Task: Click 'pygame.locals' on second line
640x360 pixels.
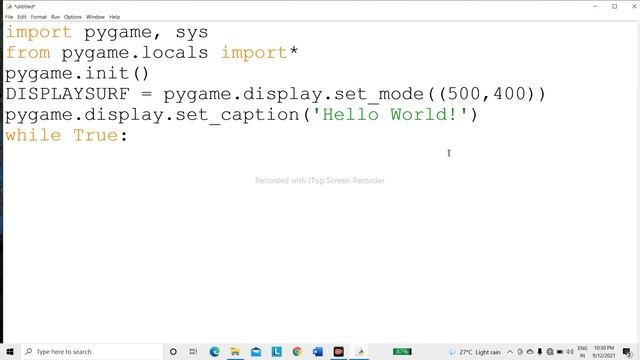Action: (x=135, y=53)
